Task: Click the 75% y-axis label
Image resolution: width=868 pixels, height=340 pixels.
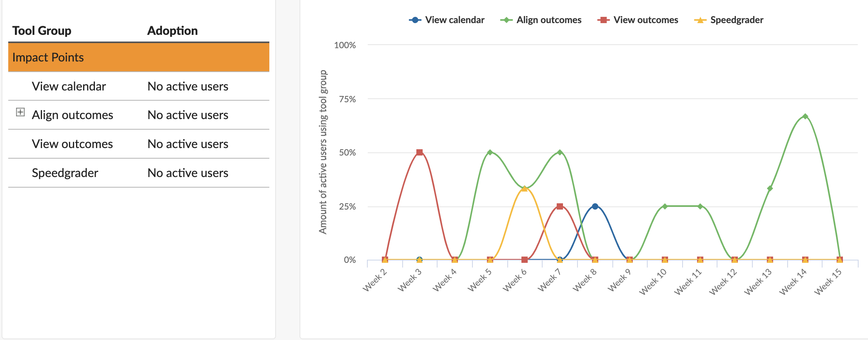Action: click(347, 99)
